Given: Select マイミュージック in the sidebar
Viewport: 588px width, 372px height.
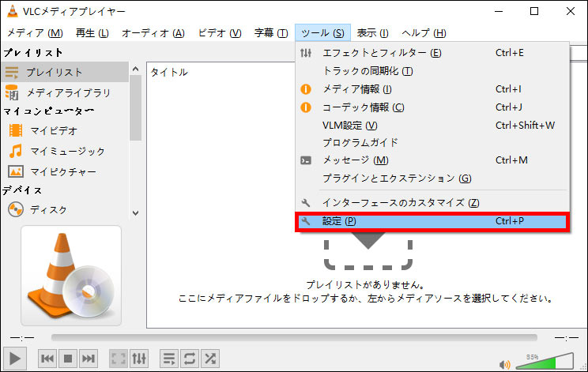Looking at the screenshot, I should point(65,152).
